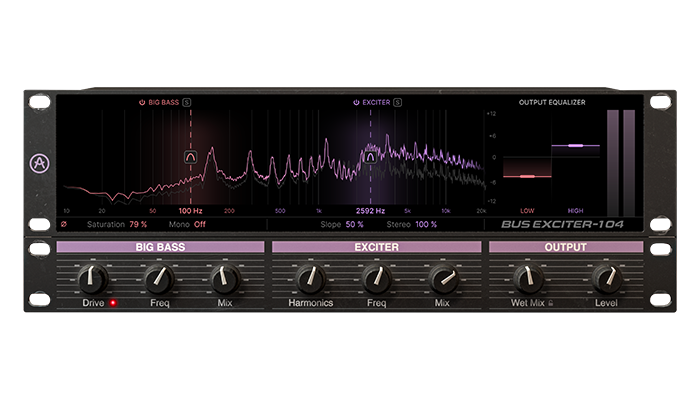
Task: Click the Output Wet Mix knob
Action: click(528, 278)
